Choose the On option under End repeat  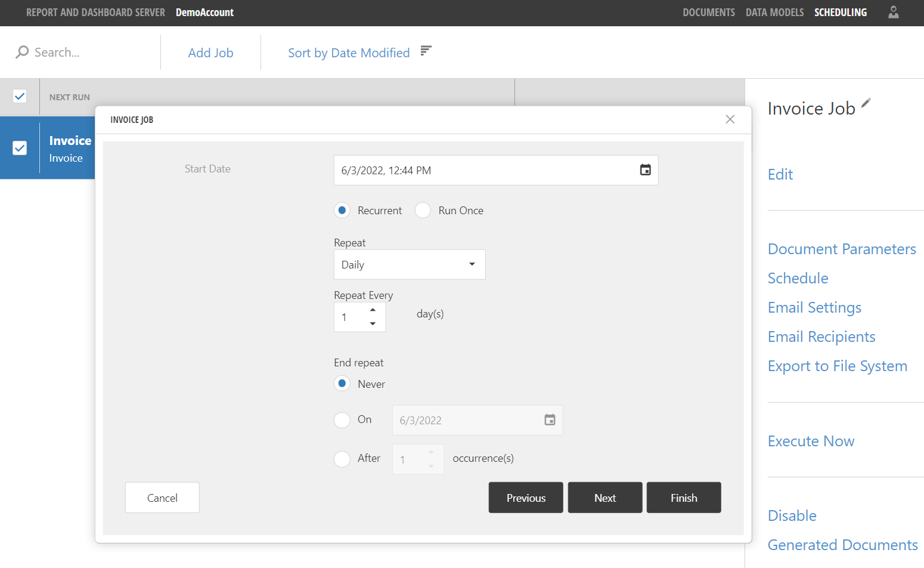point(342,420)
